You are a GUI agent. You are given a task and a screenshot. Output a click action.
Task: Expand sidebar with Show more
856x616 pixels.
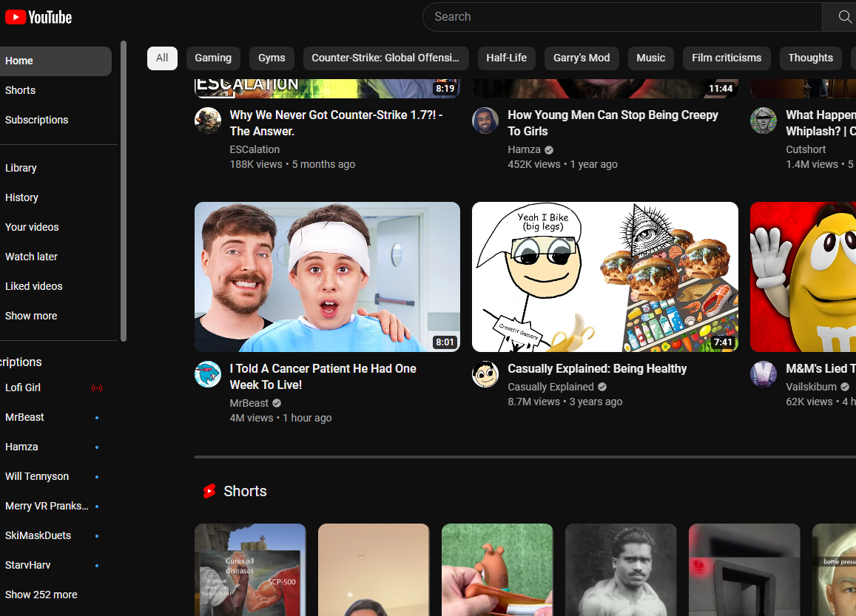pyautogui.click(x=31, y=316)
